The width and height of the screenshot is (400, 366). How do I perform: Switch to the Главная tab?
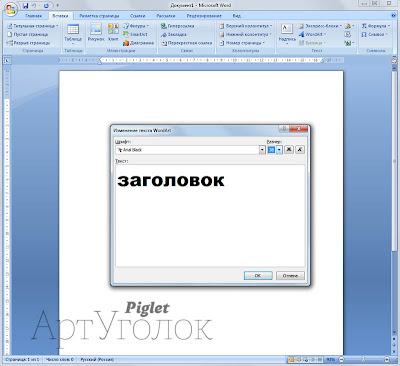(34, 16)
